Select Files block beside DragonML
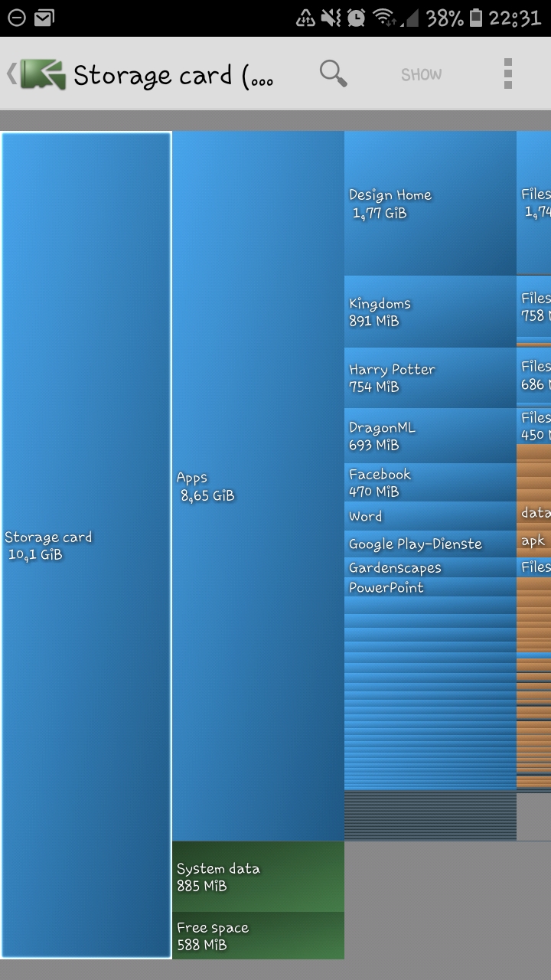The height and width of the screenshot is (980, 551). pos(534,426)
